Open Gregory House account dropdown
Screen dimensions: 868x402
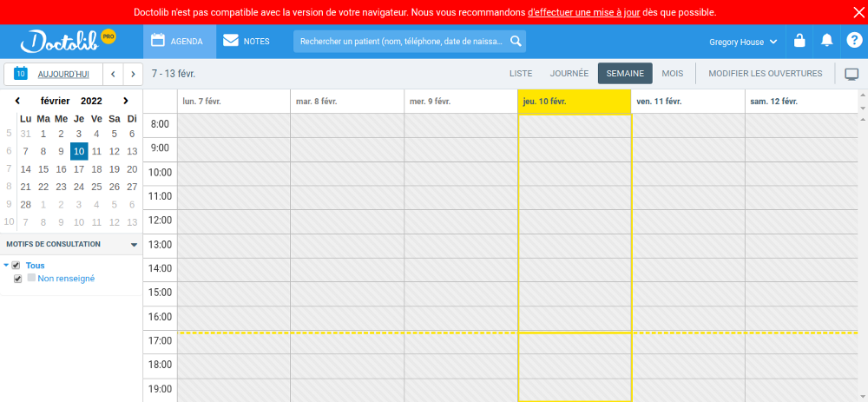click(x=743, y=42)
